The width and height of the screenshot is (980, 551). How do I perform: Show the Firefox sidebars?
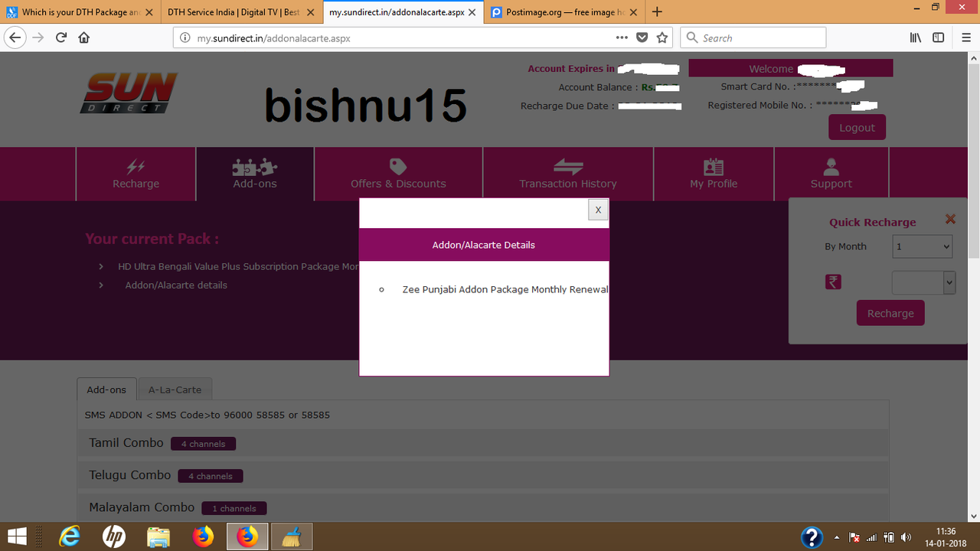938,37
